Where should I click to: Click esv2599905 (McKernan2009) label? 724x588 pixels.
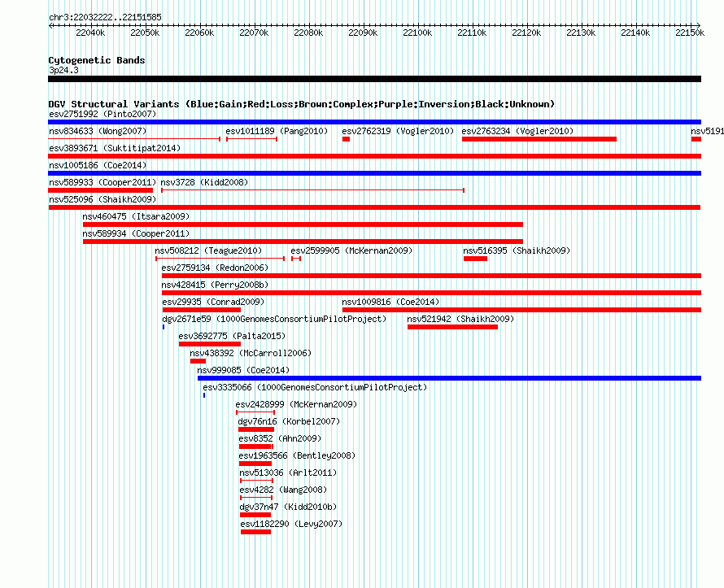click(351, 250)
